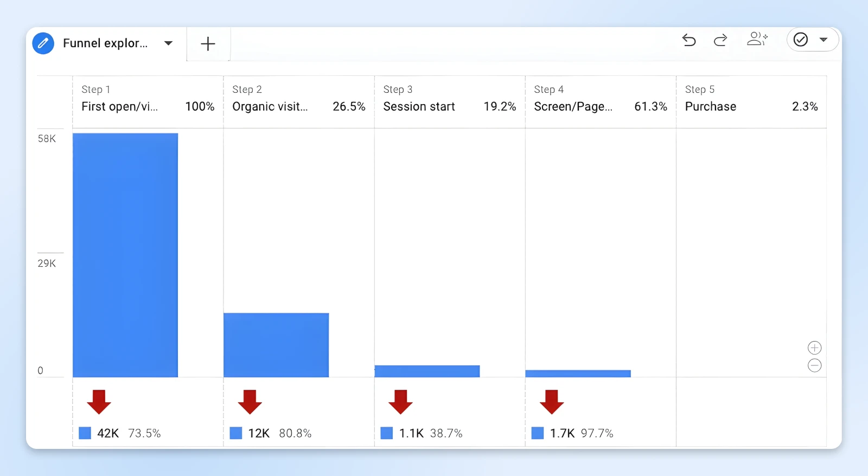Viewport: 868px width, 476px height.
Task: Click the blue swatch next to 1.7K
Action: [538, 433]
